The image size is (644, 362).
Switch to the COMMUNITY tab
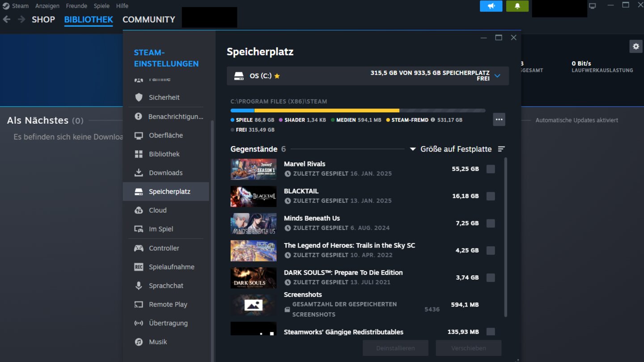pos(148,19)
